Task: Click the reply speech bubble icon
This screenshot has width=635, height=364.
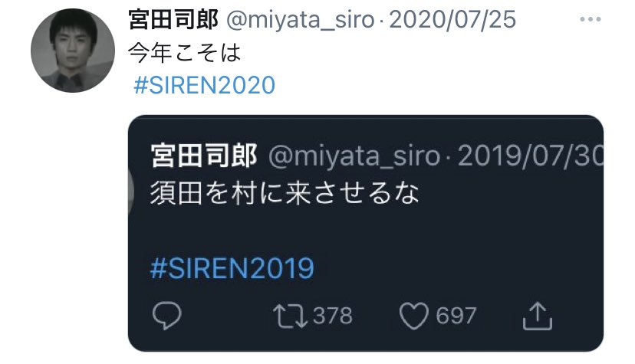Action: pos(167,315)
